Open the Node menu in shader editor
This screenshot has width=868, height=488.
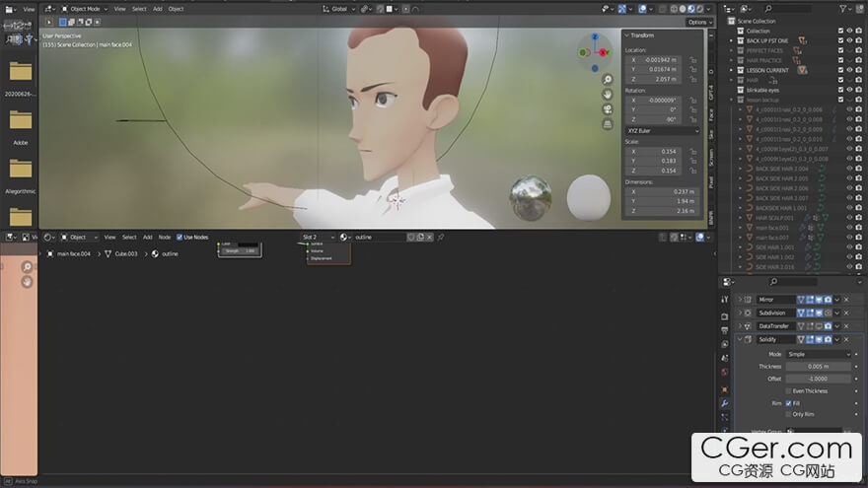coord(164,237)
